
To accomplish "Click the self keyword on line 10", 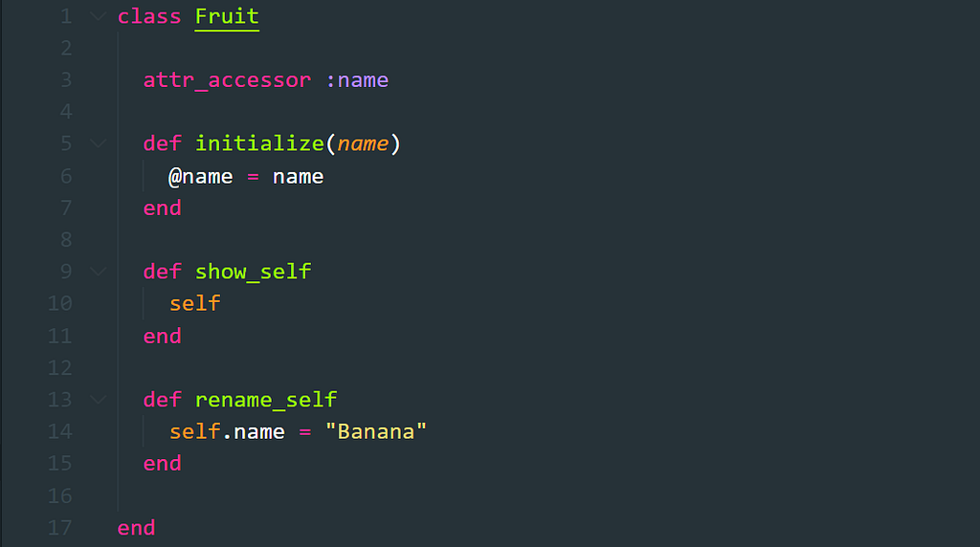I will (x=195, y=303).
